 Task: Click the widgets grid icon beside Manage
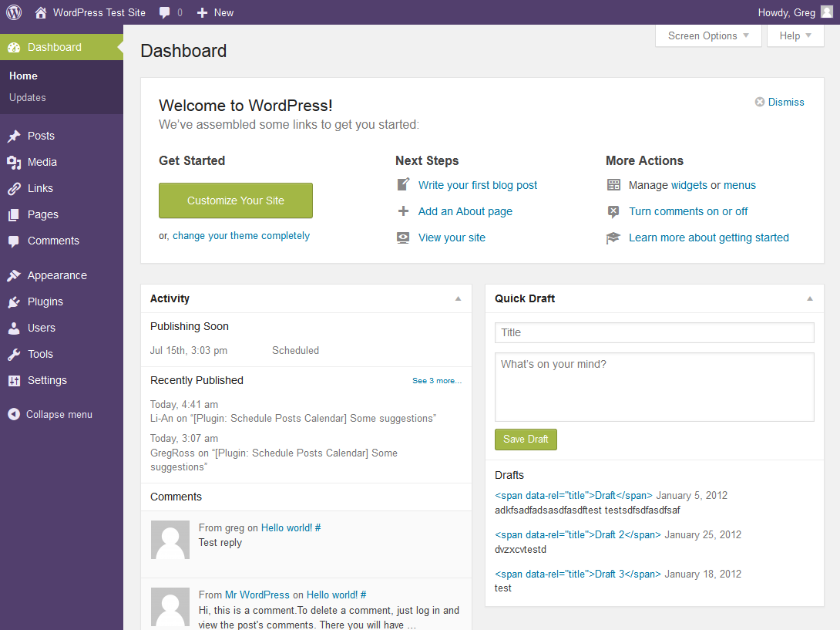613,185
